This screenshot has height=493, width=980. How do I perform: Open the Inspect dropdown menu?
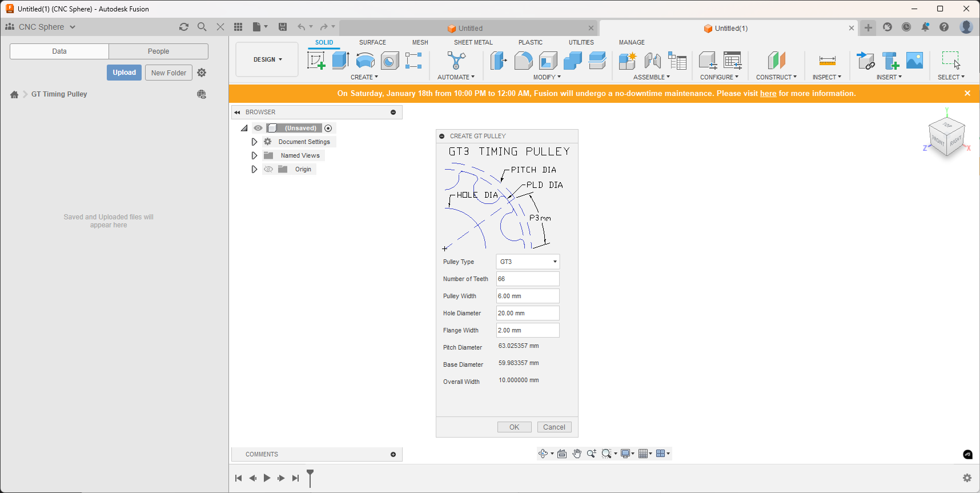tap(827, 77)
